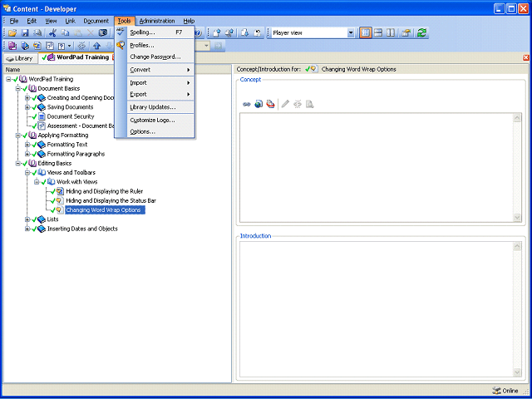This screenshot has height=399, width=532.
Task: Open the Export submenu
Action: coord(160,94)
